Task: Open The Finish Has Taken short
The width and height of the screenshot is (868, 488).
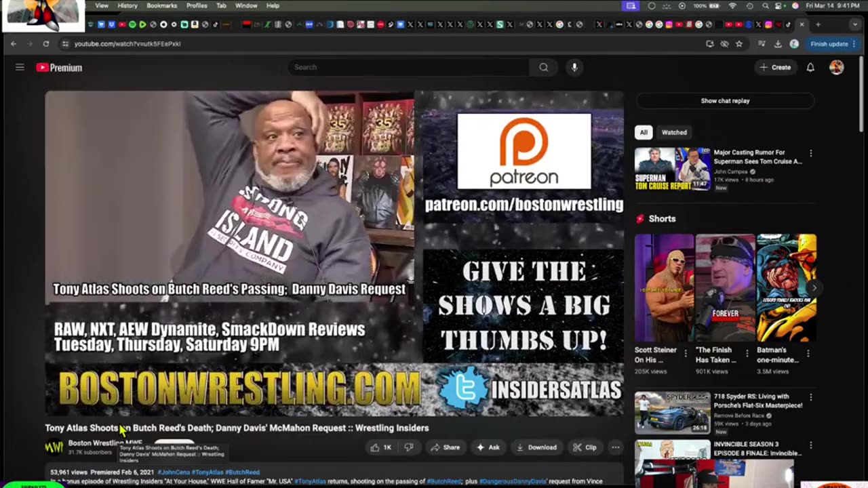Action: tap(725, 288)
